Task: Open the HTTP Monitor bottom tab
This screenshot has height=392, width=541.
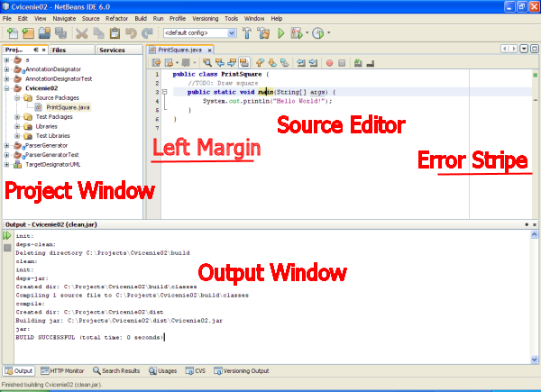Action: (62, 371)
